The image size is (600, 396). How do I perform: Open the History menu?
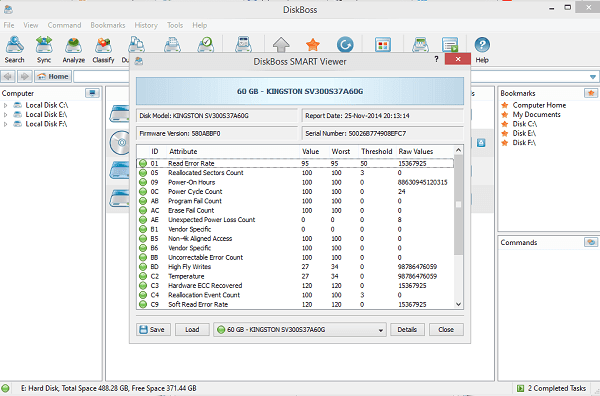[x=146, y=25]
